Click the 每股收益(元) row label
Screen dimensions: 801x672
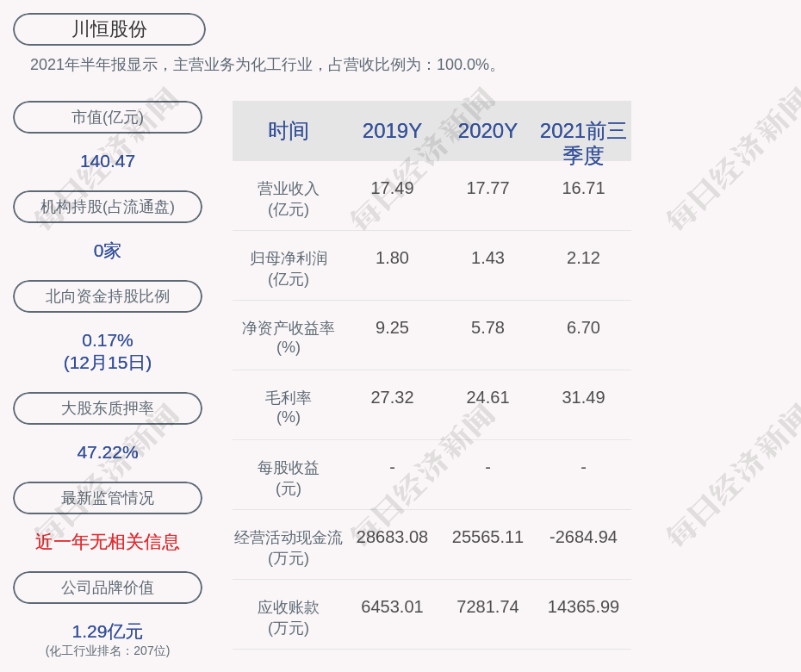coord(289,478)
